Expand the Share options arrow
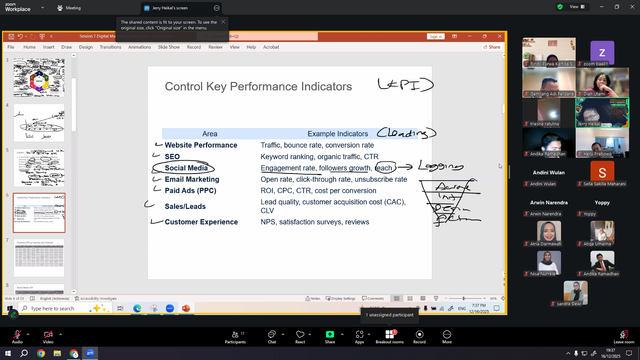Screen dimensions: 640x360 tap(342, 334)
